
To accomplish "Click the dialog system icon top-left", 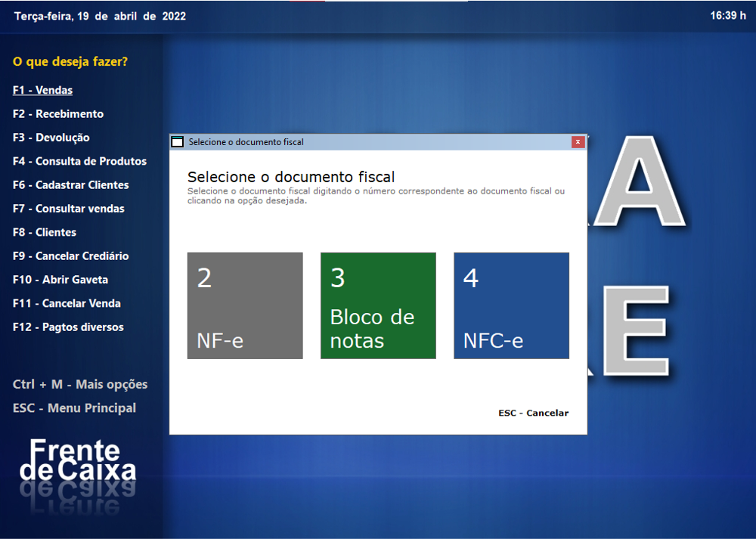I will pos(178,141).
